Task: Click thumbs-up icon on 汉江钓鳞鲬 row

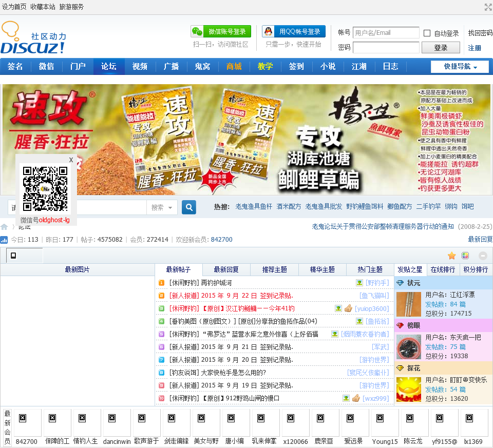Action: [348, 308]
